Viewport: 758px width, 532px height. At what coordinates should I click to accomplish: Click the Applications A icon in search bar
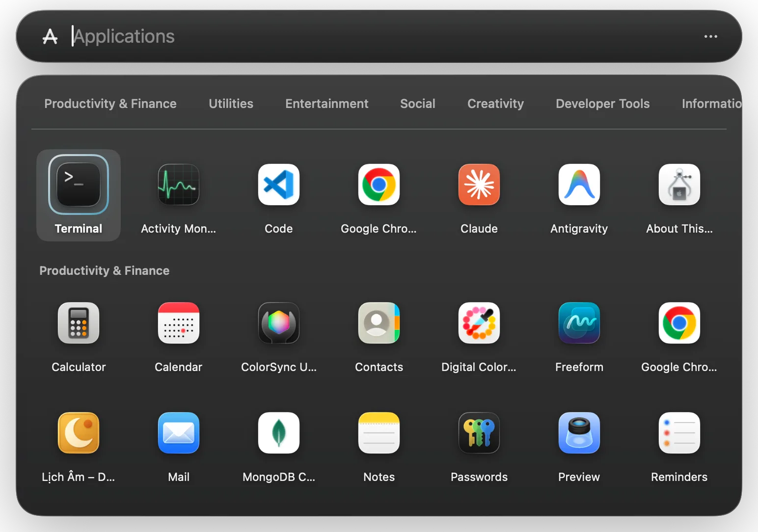tap(50, 36)
